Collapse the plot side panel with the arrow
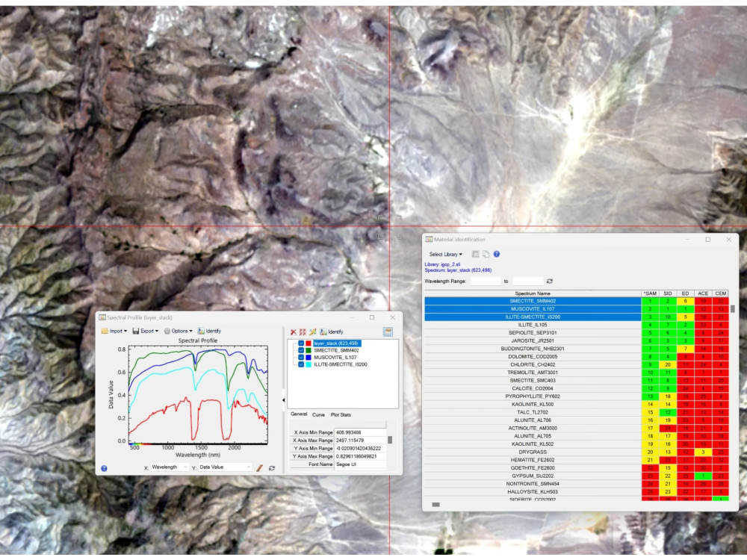The image size is (747, 560). (283, 400)
